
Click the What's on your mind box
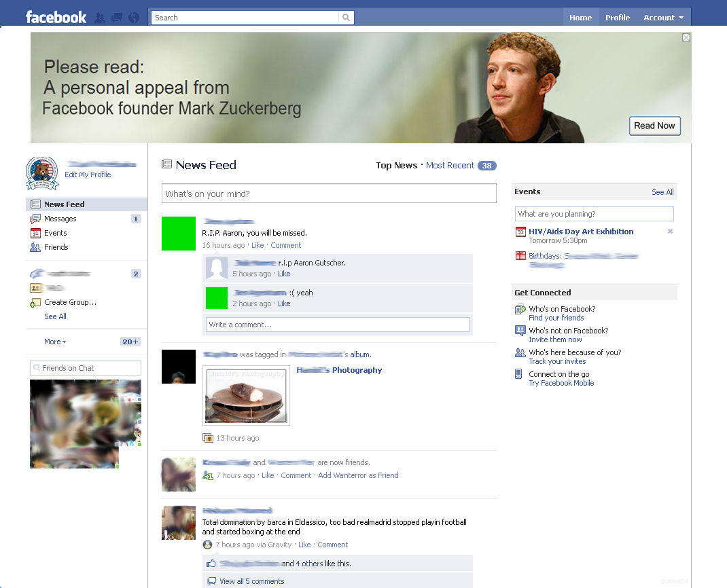click(329, 194)
